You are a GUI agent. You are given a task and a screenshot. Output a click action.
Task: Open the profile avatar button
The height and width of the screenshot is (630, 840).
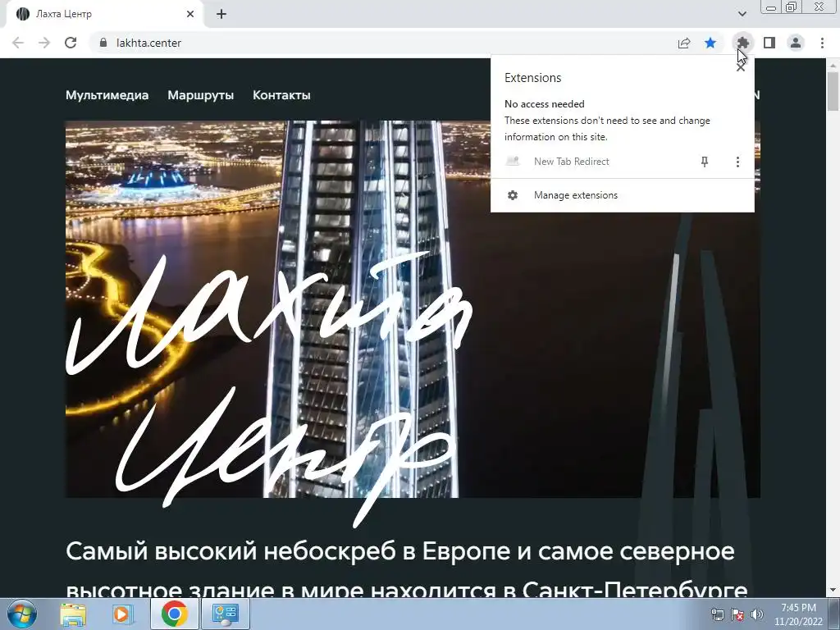coord(796,43)
